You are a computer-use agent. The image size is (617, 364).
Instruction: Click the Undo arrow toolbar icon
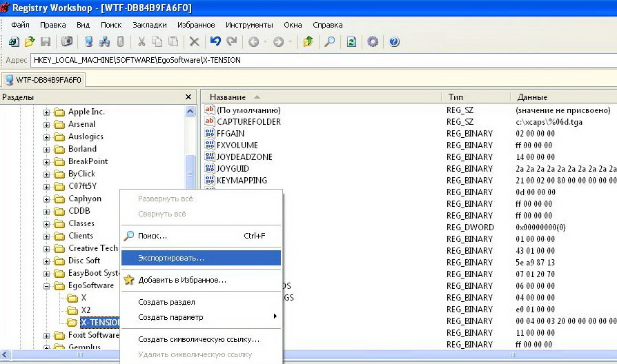215,42
